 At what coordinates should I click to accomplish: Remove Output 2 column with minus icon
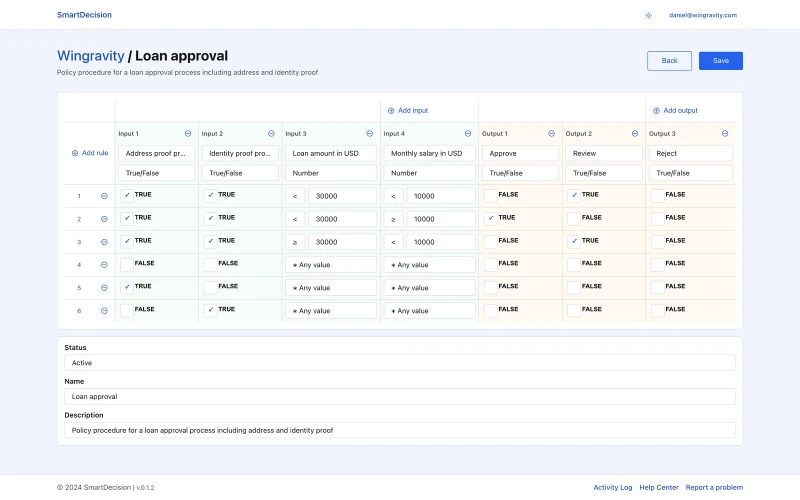click(x=635, y=134)
